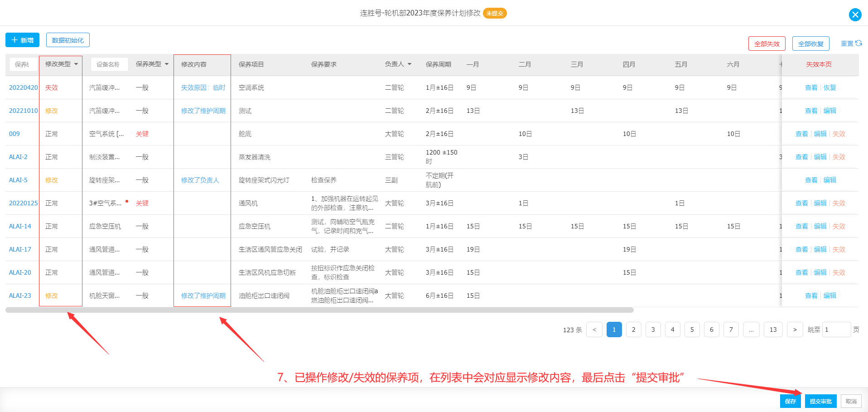Click 恢复 for row 20220420
This screenshot has height=412, width=868.
(829, 87)
